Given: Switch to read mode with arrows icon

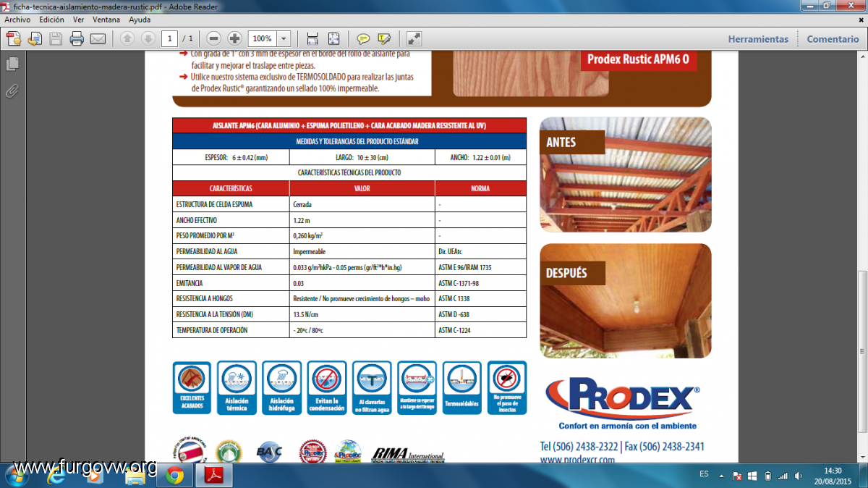Looking at the screenshot, I should (x=414, y=39).
